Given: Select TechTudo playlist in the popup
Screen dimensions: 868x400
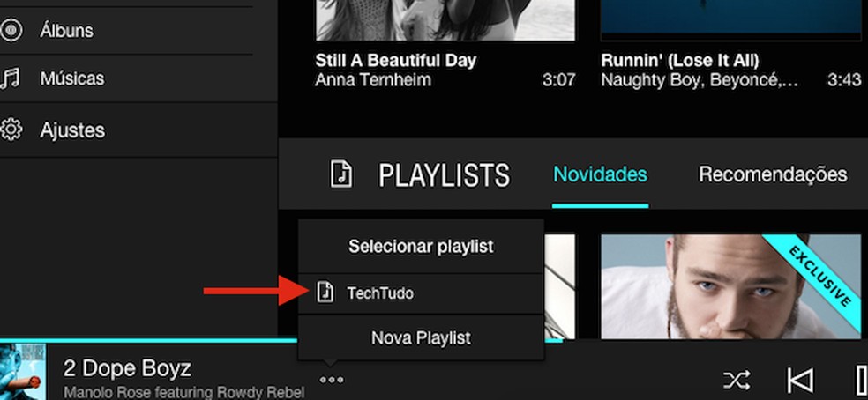Looking at the screenshot, I should click(421, 293).
